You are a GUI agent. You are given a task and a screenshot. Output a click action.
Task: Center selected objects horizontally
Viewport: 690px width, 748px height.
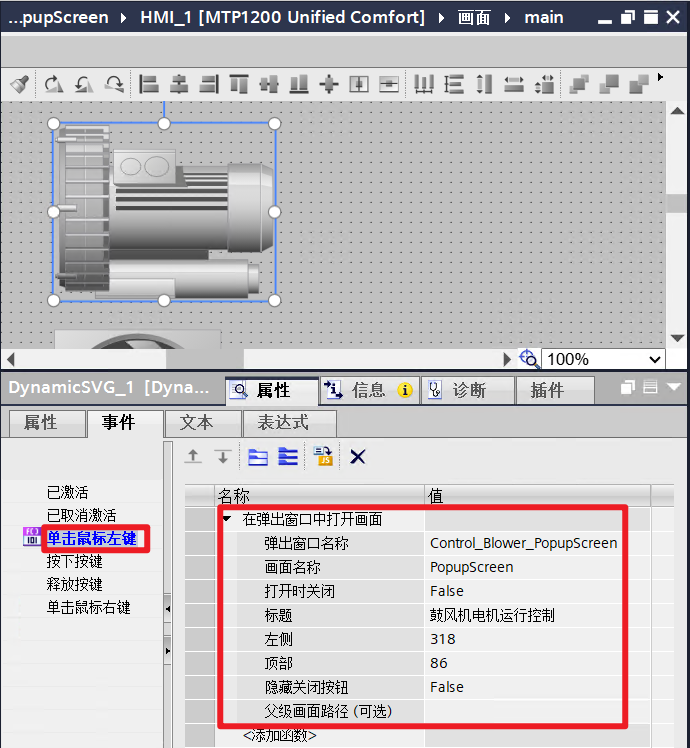[x=179, y=84]
